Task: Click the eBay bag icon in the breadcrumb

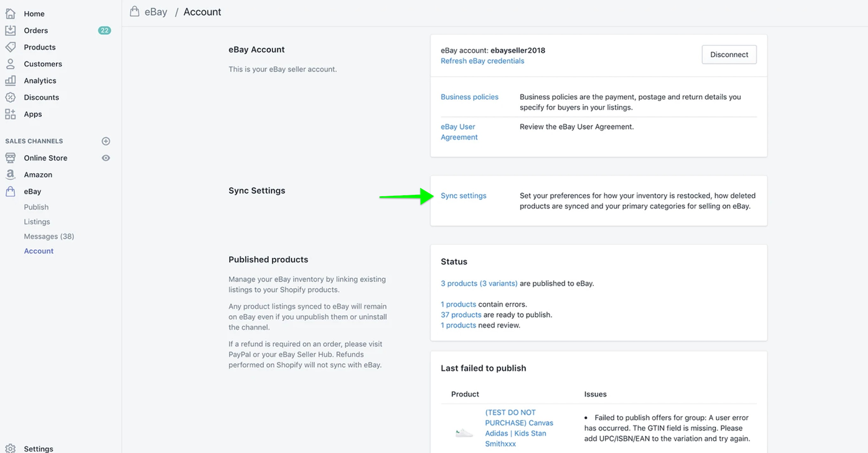Action: (134, 11)
